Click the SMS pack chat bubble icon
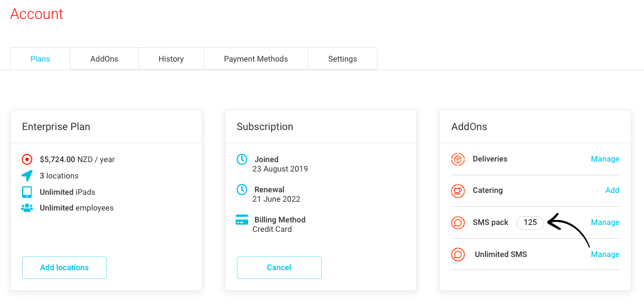Screen dimensions: 644x306 click(457, 222)
